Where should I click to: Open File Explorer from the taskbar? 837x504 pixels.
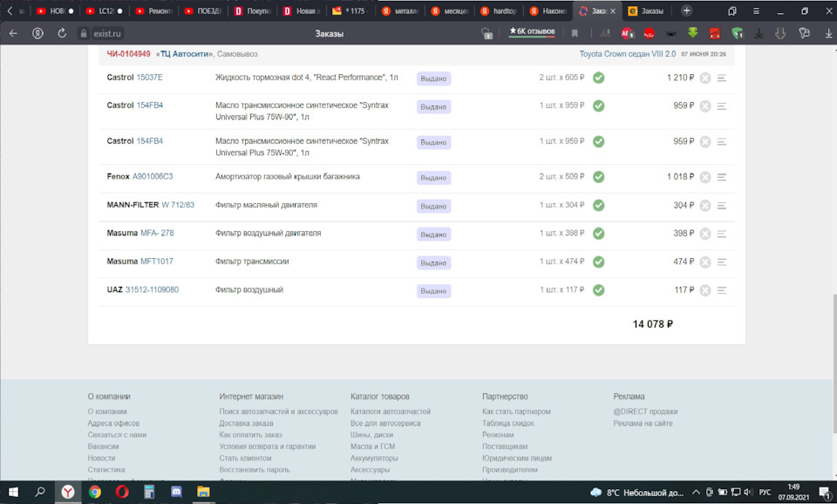tap(203, 492)
